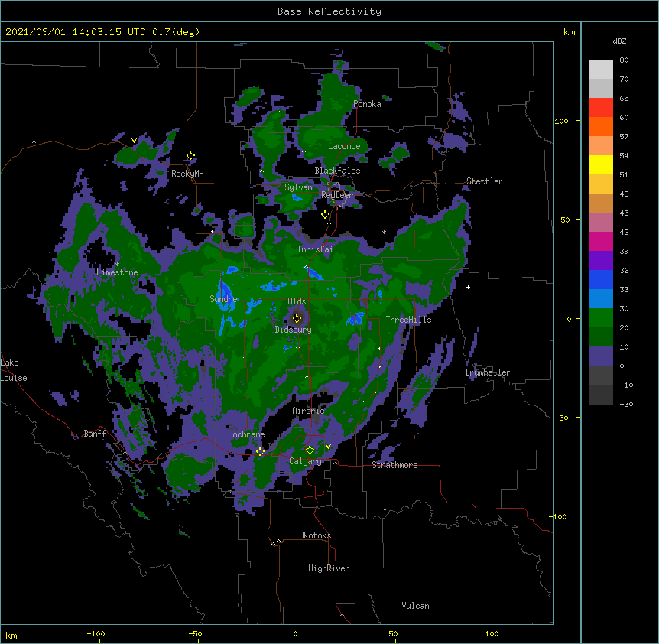659x644 pixels.
Task: Click the light blue 30-33 dBZ legend swatch
Action: pyautogui.click(x=601, y=298)
